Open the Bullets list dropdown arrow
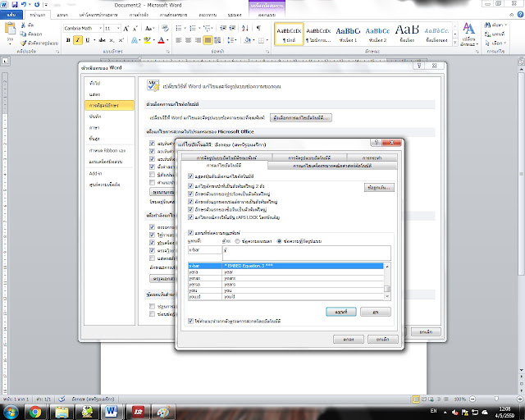 coord(184,29)
